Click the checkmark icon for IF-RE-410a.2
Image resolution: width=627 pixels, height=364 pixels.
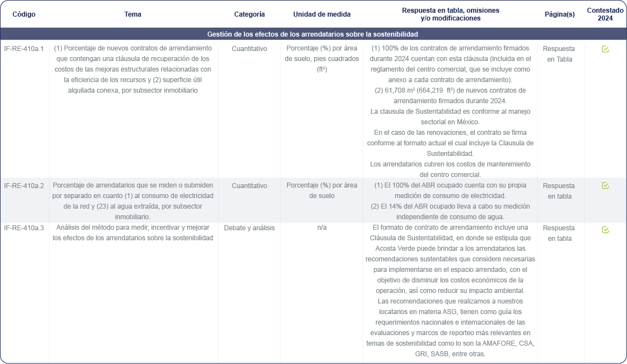[605, 186]
